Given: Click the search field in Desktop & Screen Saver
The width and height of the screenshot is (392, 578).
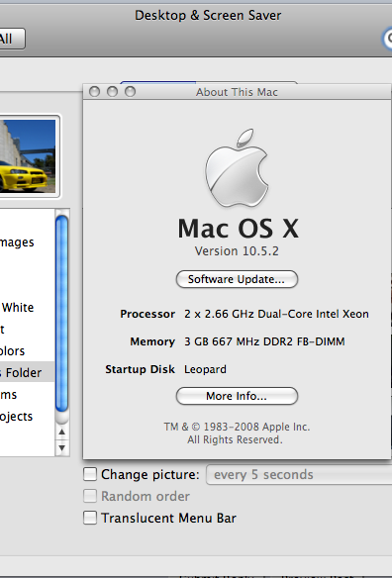Looking at the screenshot, I should [x=387, y=39].
